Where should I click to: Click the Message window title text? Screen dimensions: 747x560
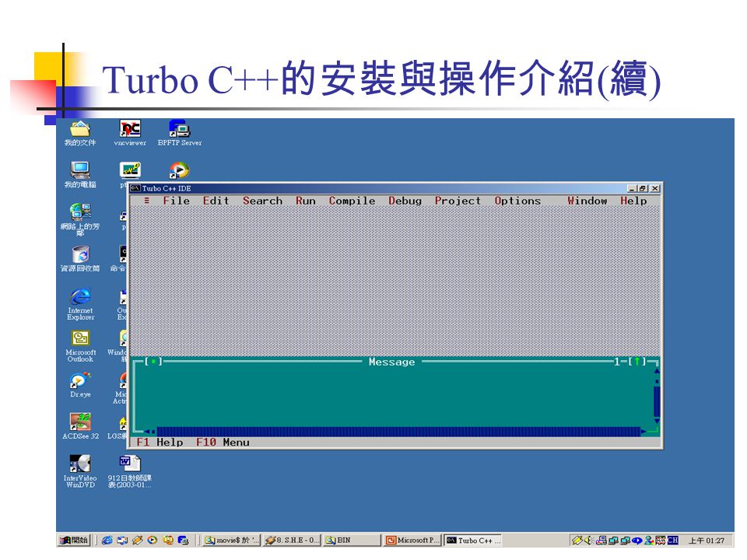point(391,362)
